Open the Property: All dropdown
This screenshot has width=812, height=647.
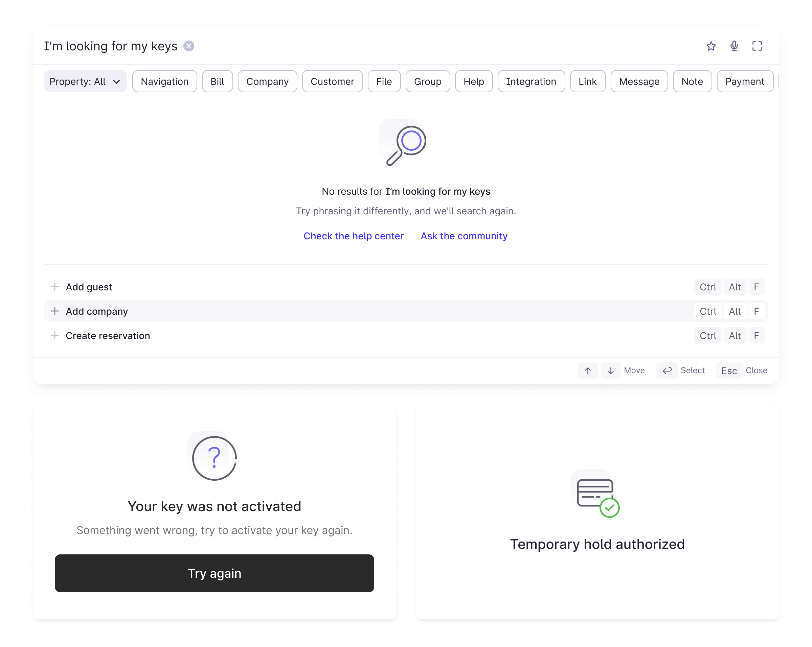point(85,81)
